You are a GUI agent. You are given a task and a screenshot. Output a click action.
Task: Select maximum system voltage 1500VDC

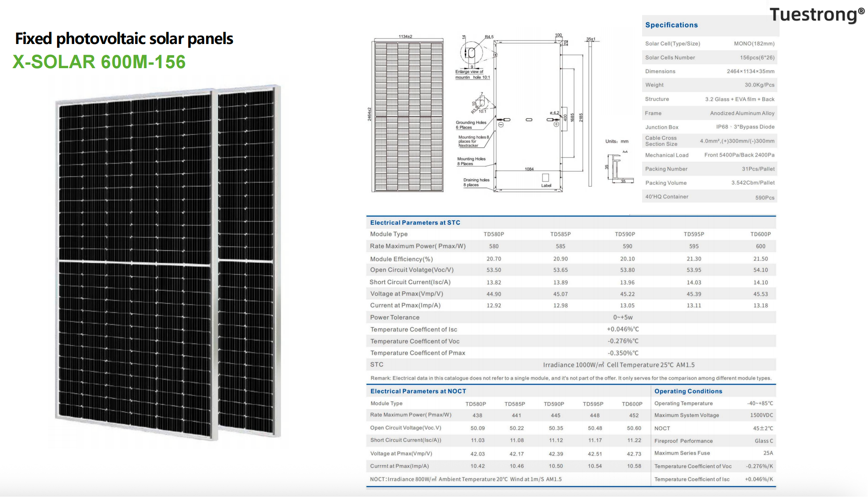(761, 415)
